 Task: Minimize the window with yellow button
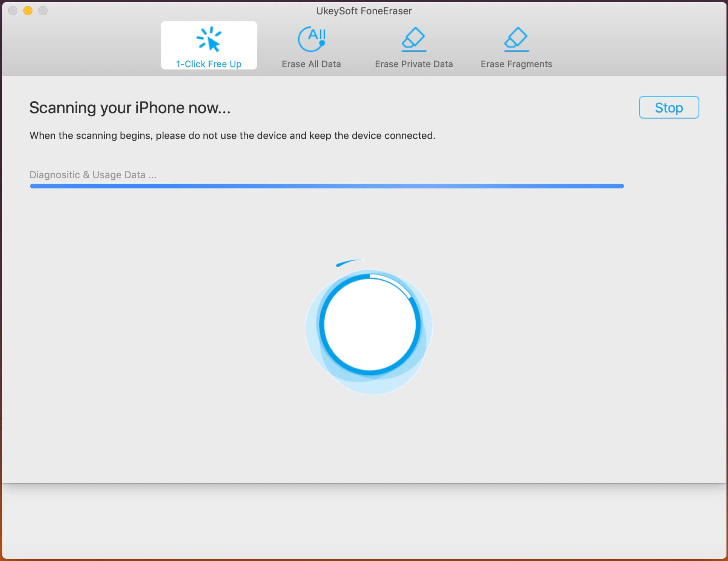point(28,11)
